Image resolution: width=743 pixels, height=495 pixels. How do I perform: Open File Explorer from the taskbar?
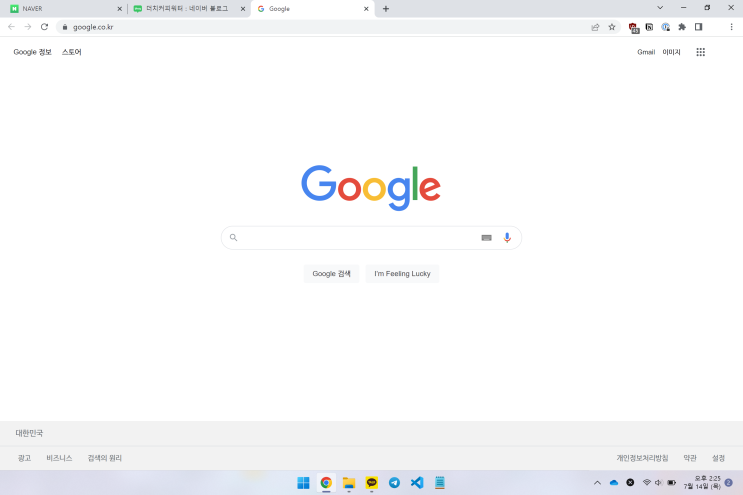pyautogui.click(x=349, y=483)
